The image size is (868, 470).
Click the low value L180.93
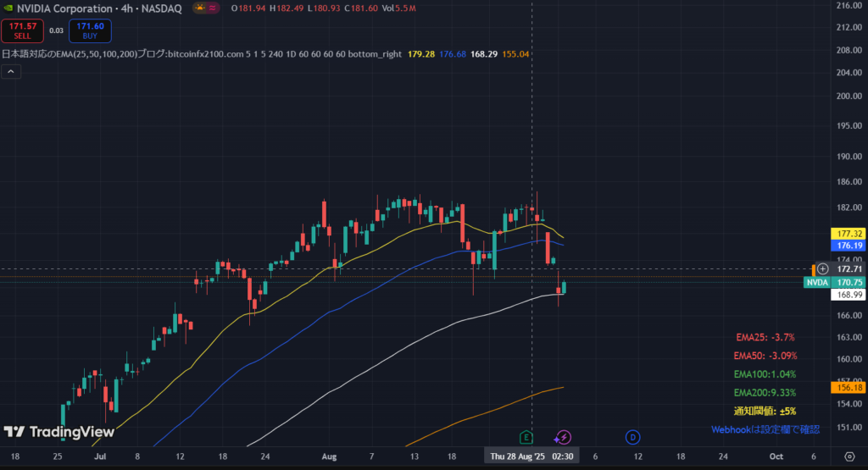pos(324,8)
